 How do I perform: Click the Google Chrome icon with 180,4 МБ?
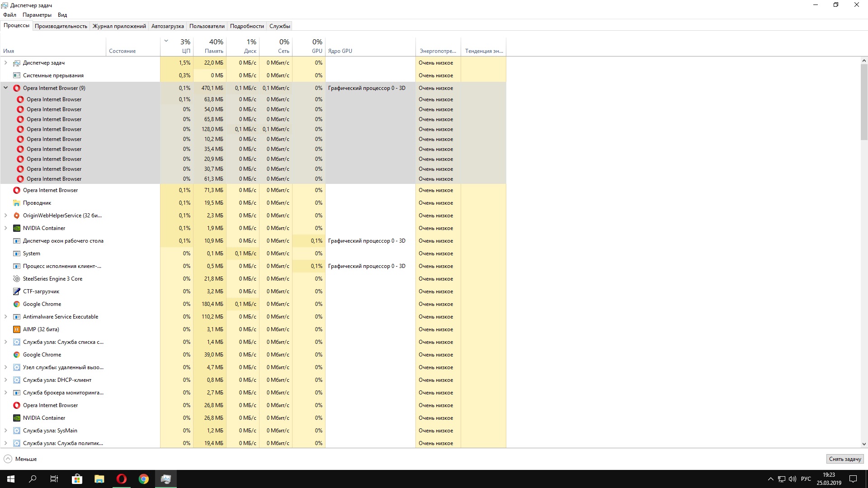[17, 304]
